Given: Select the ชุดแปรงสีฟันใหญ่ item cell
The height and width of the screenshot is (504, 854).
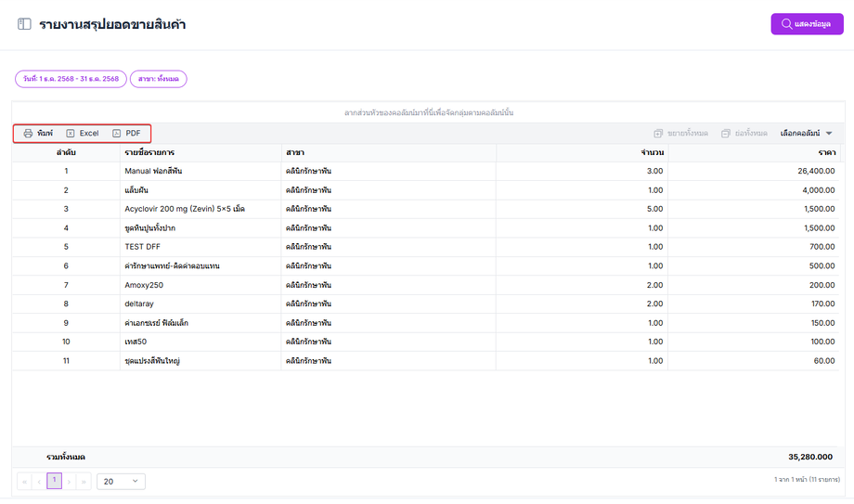Looking at the screenshot, I should click(x=201, y=361).
